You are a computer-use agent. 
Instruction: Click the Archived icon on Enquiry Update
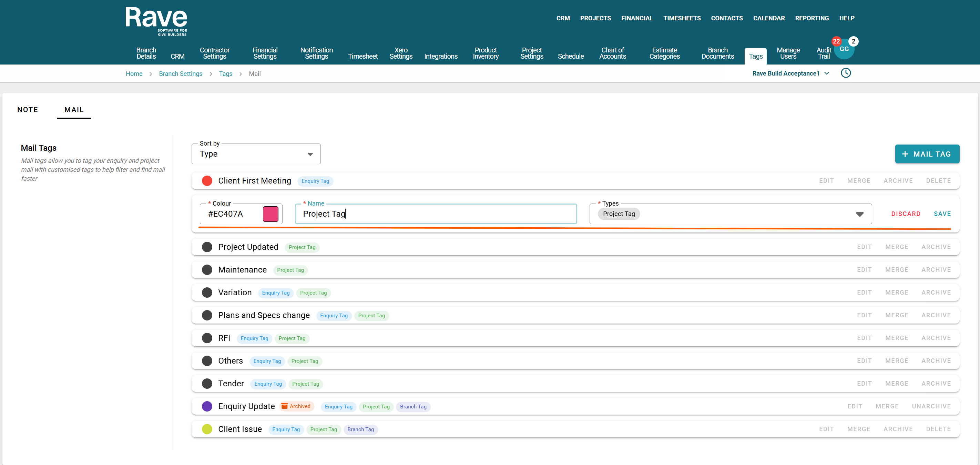[284, 406]
